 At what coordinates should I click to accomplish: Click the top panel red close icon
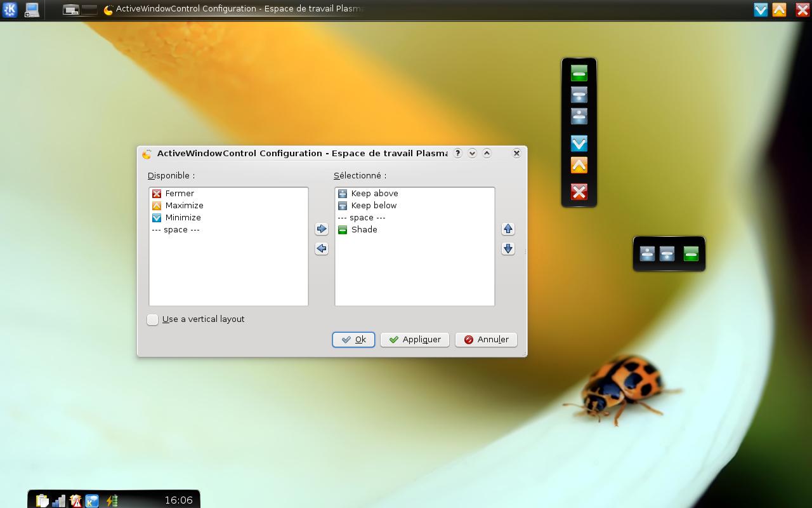click(802, 10)
